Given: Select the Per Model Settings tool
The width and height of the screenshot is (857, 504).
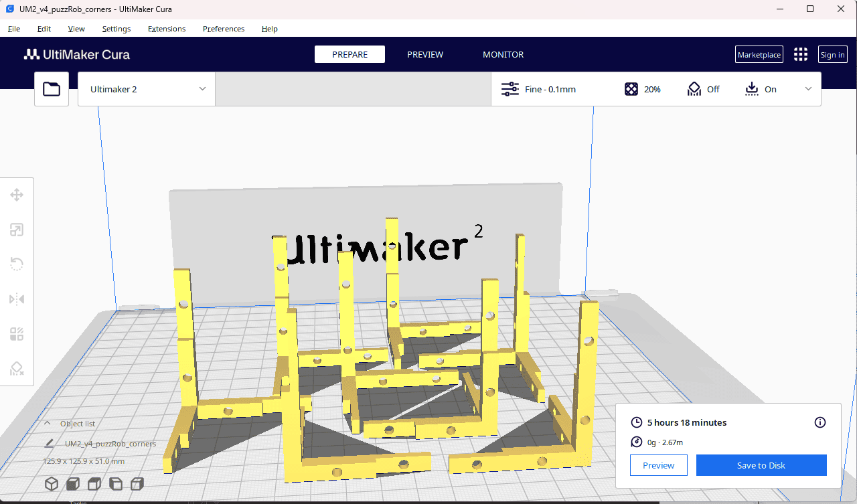Looking at the screenshot, I should (17, 334).
